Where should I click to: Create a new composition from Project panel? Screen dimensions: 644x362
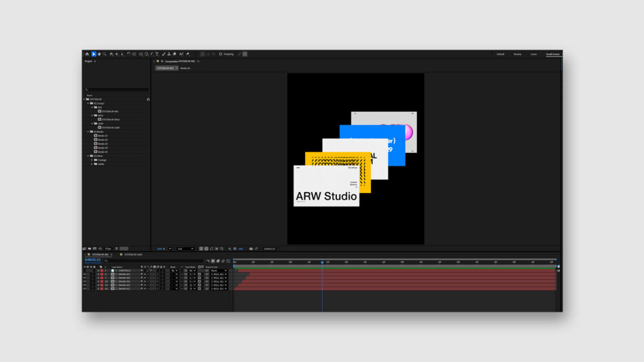94,249
